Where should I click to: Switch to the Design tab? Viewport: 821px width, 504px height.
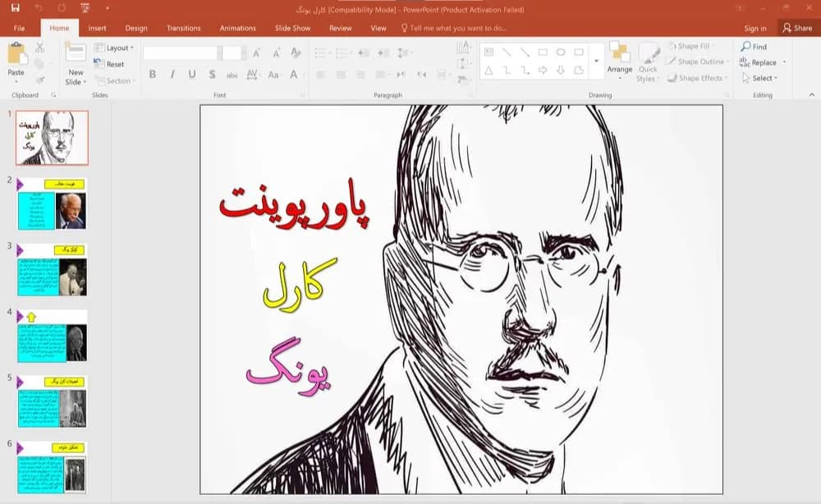(x=136, y=28)
